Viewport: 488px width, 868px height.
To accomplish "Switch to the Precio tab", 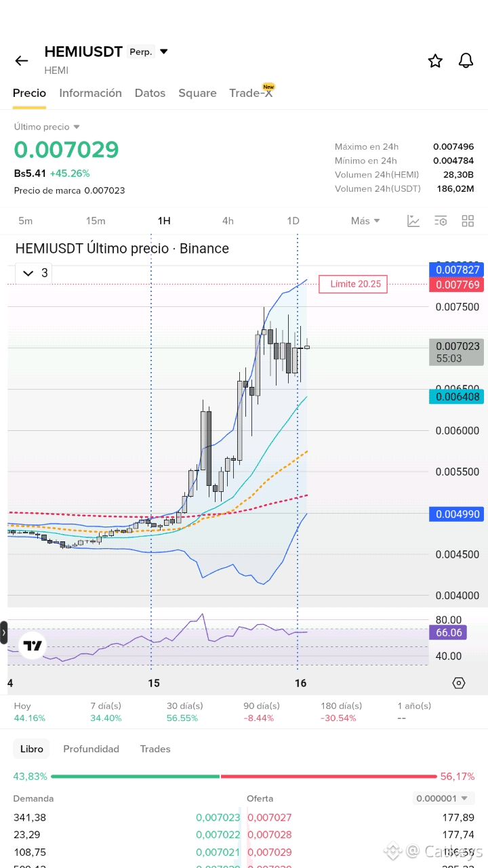I will pyautogui.click(x=30, y=93).
